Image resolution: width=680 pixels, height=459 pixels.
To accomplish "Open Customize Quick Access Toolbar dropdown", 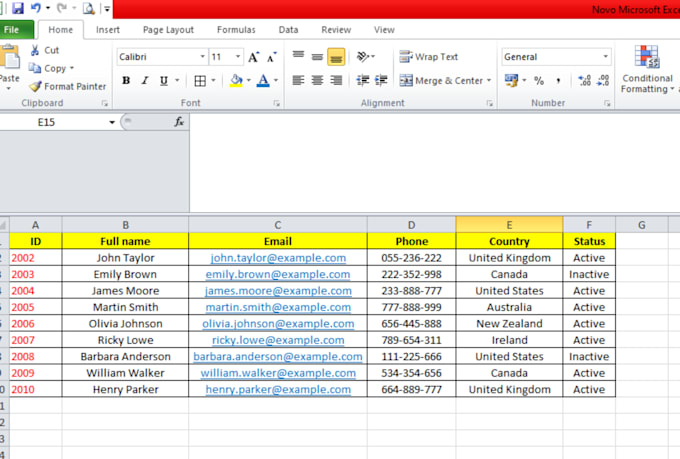I will pyautogui.click(x=107, y=8).
